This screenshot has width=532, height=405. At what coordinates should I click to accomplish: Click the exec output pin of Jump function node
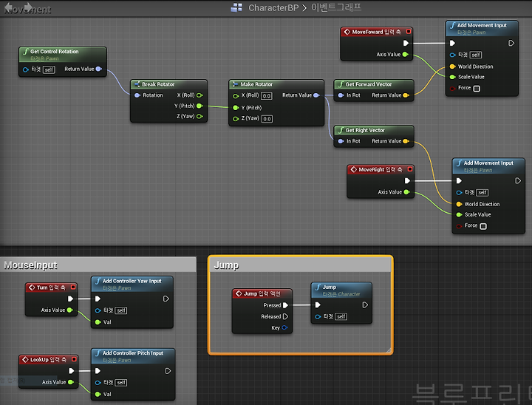click(365, 304)
